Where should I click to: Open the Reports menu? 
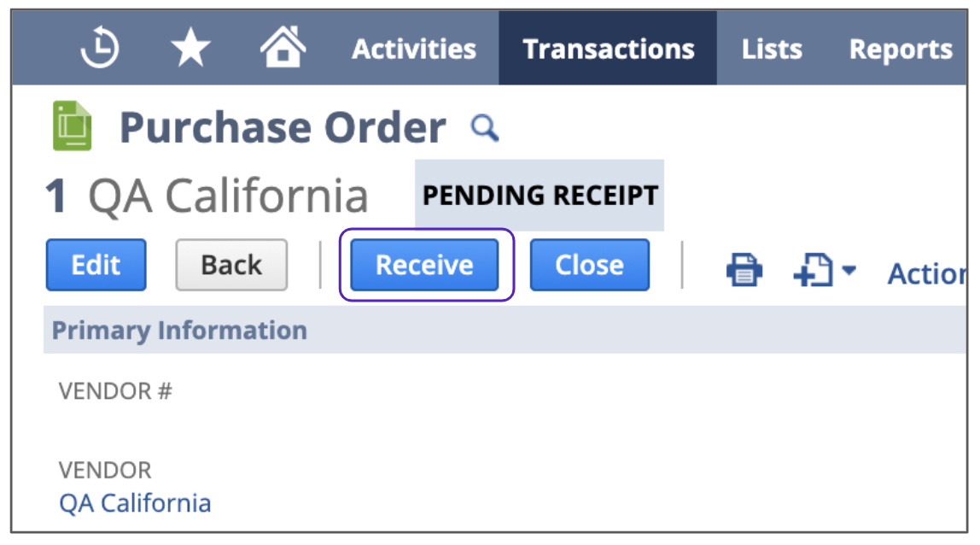(x=900, y=50)
